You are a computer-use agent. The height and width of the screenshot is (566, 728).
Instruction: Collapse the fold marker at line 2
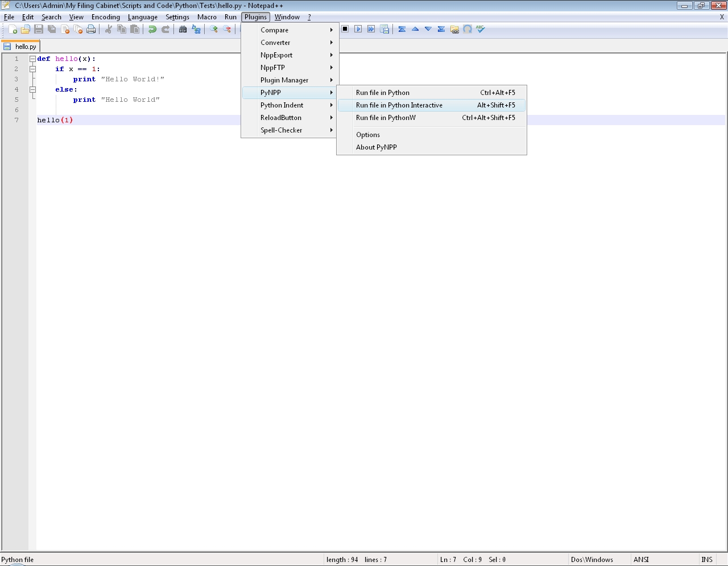(x=32, y=69)
